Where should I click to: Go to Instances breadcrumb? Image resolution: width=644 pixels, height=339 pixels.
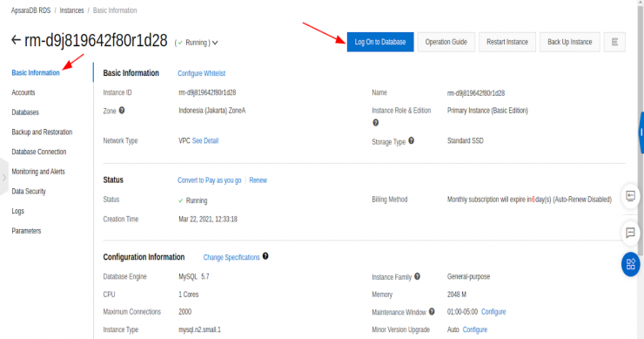click(71, 10)
